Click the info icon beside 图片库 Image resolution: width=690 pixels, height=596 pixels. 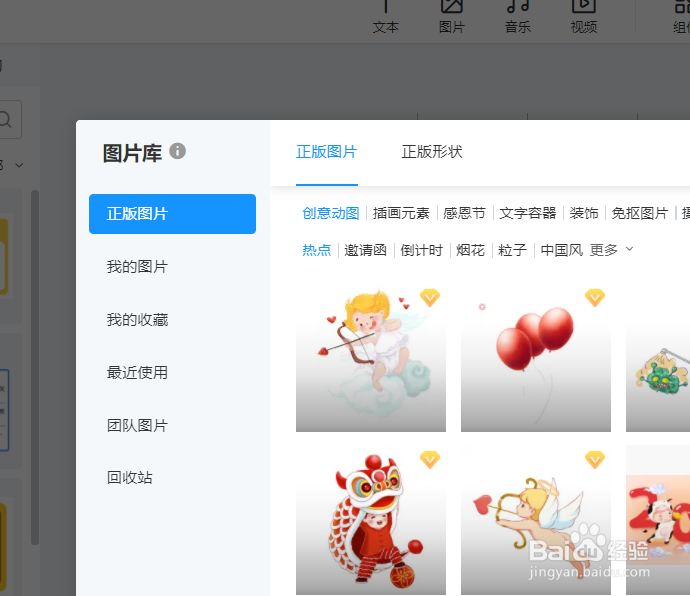177,151
